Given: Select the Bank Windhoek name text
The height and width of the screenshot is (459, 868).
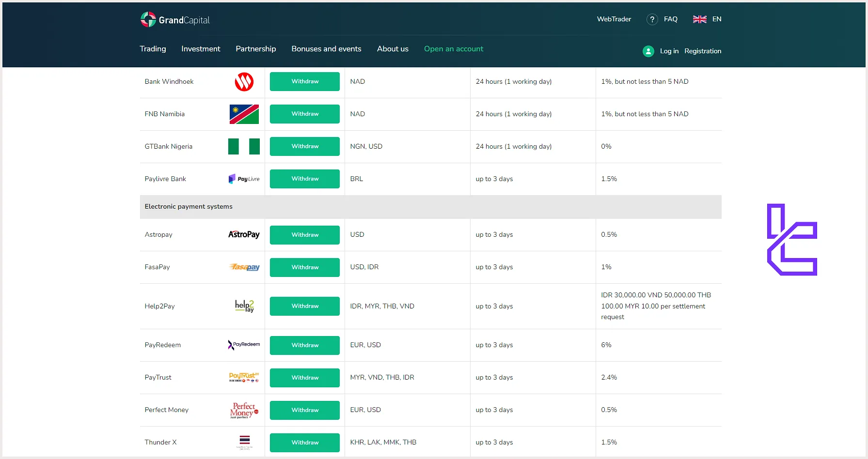Looking at the screenshot, I should coord(169,82).
